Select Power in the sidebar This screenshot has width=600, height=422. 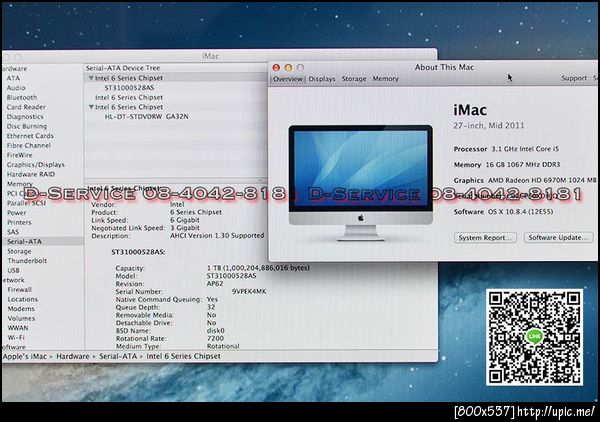(x=17, y=213)
